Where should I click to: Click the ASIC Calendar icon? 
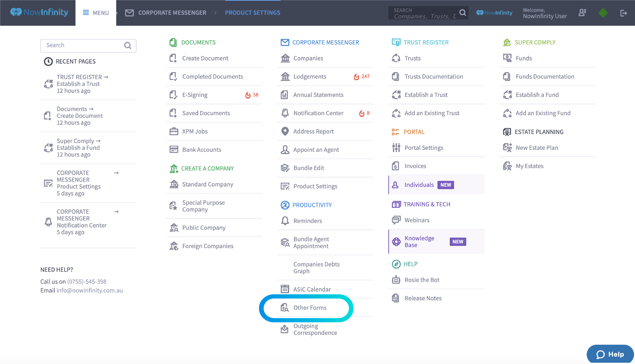coord(285,289)
